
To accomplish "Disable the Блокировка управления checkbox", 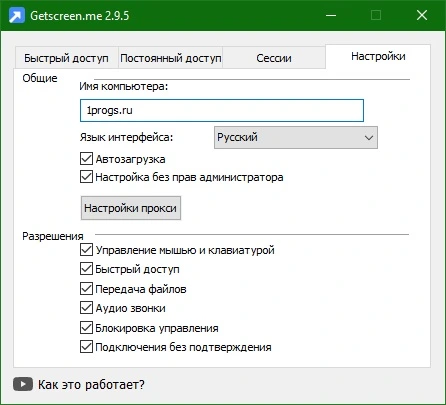I will tap(86, 328).
